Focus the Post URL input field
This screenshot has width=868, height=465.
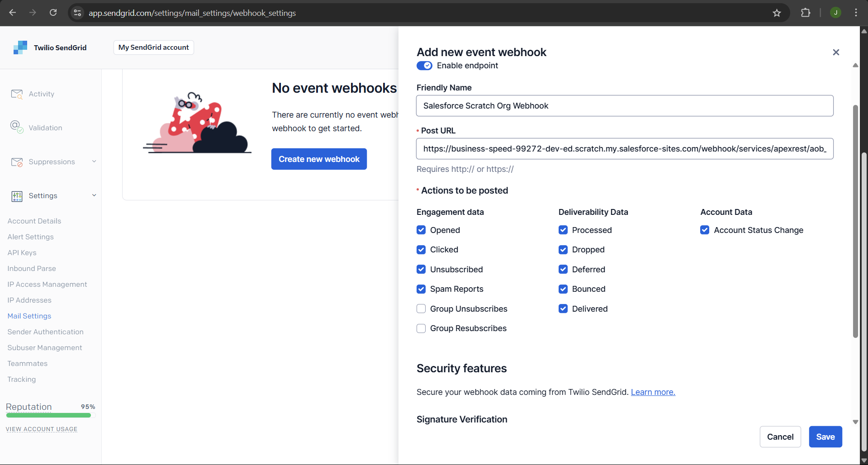[625, 149]
